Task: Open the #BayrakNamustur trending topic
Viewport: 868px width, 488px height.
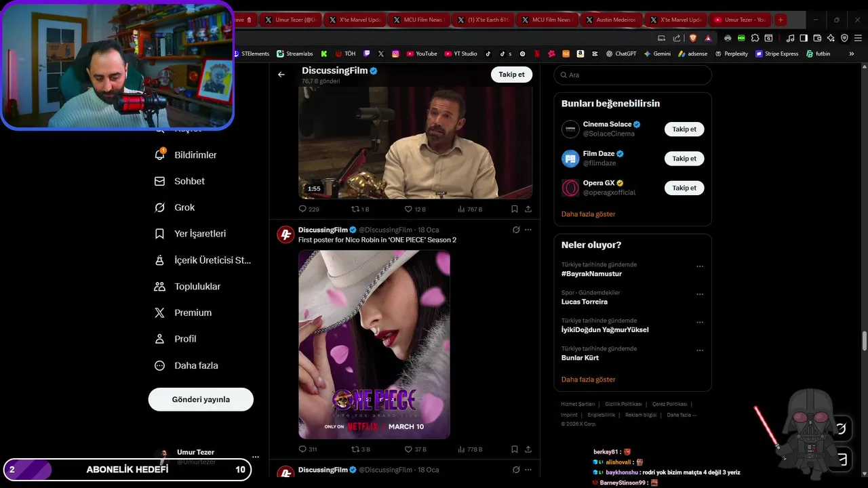Action: coord(591,274)
